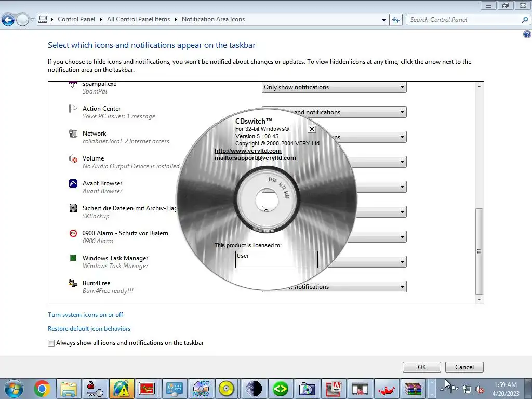Image resolution: width=532 pixels, height=399 pixels.
Task: Enable Always show all icons checkbox
Action: [51, 343]
